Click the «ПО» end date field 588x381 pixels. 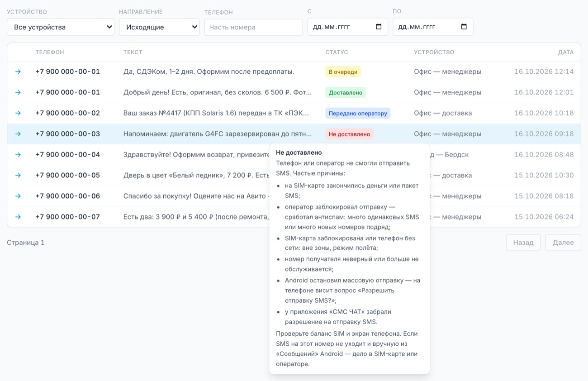(433, 27)
